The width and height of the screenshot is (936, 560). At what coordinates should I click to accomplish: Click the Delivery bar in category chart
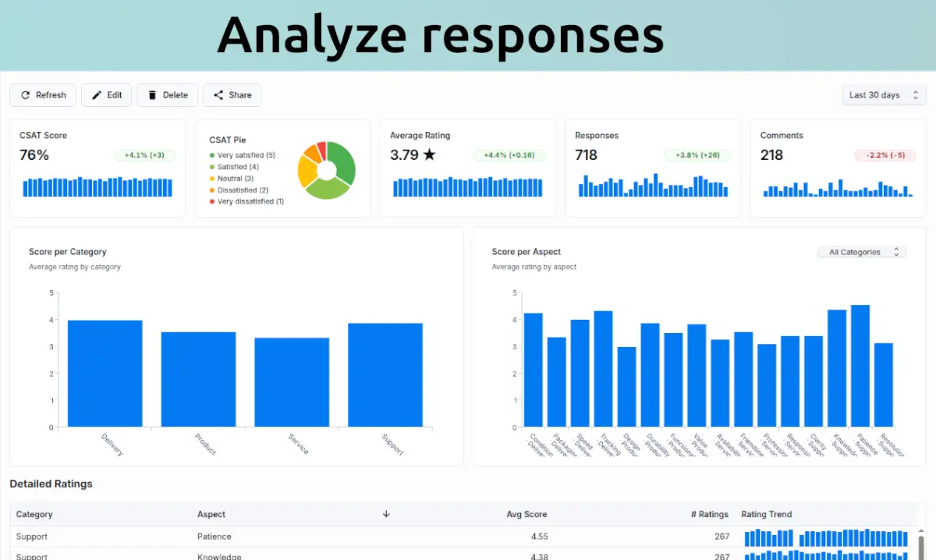tap(105, 373)
